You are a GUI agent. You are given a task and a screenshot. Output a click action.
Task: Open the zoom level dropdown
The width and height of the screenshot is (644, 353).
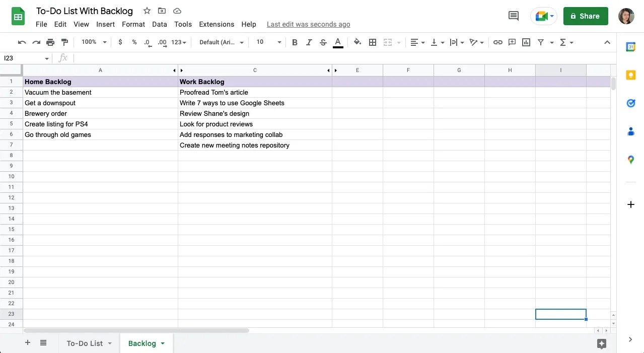(93, 42)
